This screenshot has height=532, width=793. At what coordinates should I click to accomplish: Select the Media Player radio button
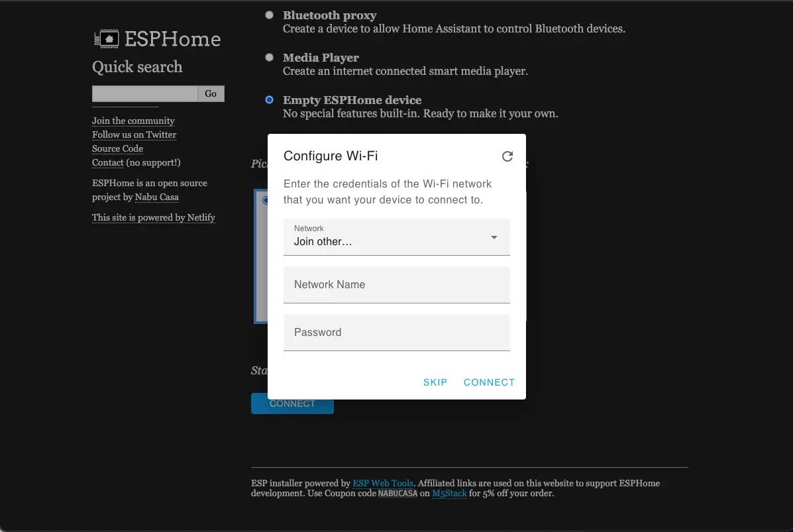coord(270,58)
